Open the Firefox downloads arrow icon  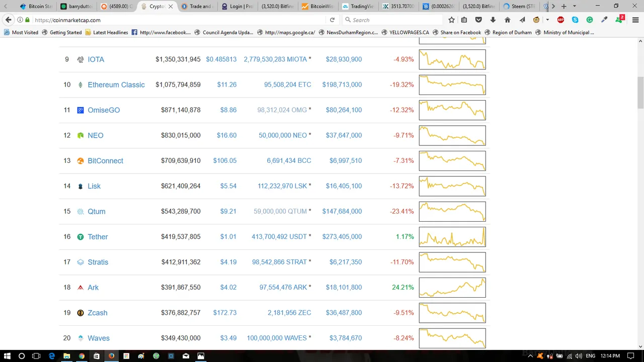click(x=493, y=20)
